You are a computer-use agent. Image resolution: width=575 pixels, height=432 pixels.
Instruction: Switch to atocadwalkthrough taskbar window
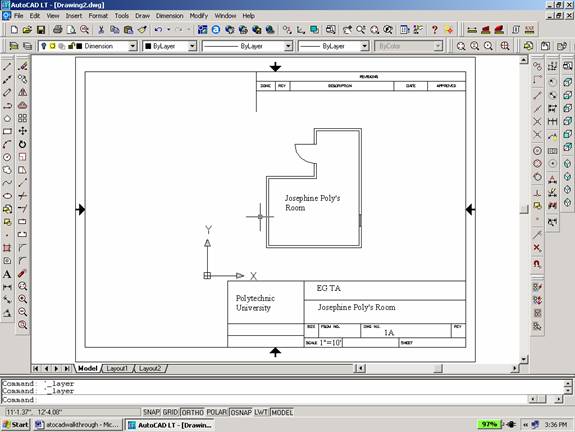78,425
